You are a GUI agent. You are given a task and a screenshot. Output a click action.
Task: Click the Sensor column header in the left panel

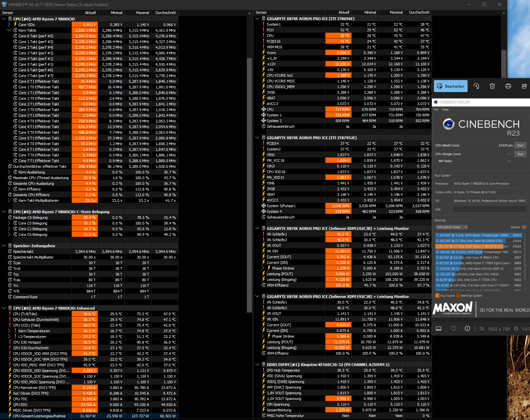click(x=35, y=13)
